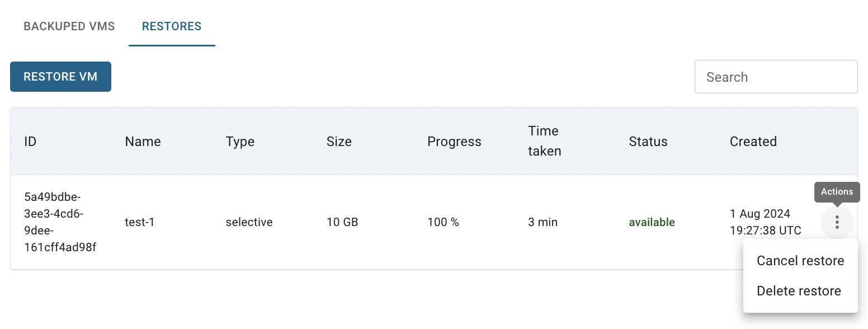Sort by the Created column header
Image resolution: width=868 pixels, height=329 pixels.
point(753,142)
